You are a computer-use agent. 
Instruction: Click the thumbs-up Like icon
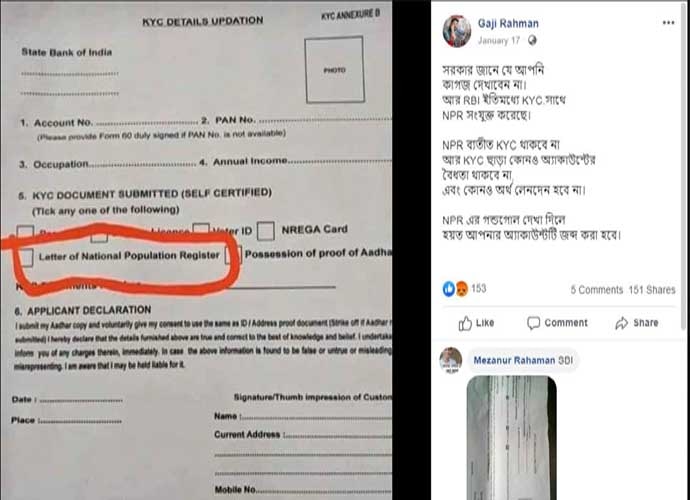[465, 323]
